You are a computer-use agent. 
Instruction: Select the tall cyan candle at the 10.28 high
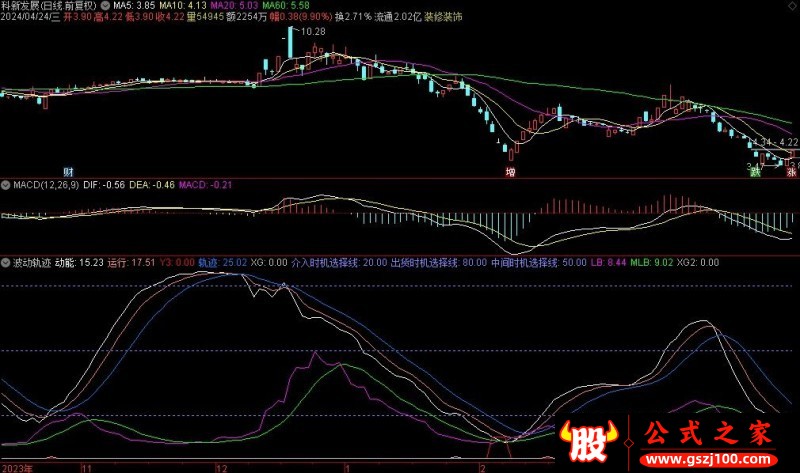(290, 43)
